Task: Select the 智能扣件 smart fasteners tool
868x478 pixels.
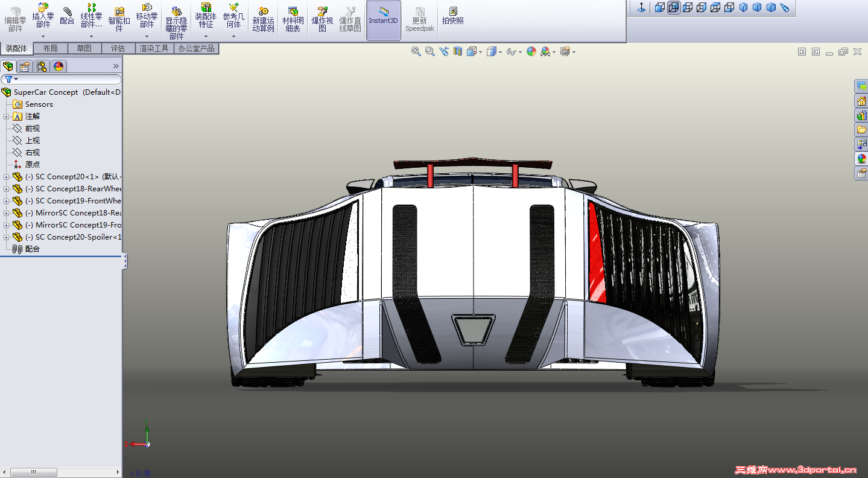Action: 119,19
